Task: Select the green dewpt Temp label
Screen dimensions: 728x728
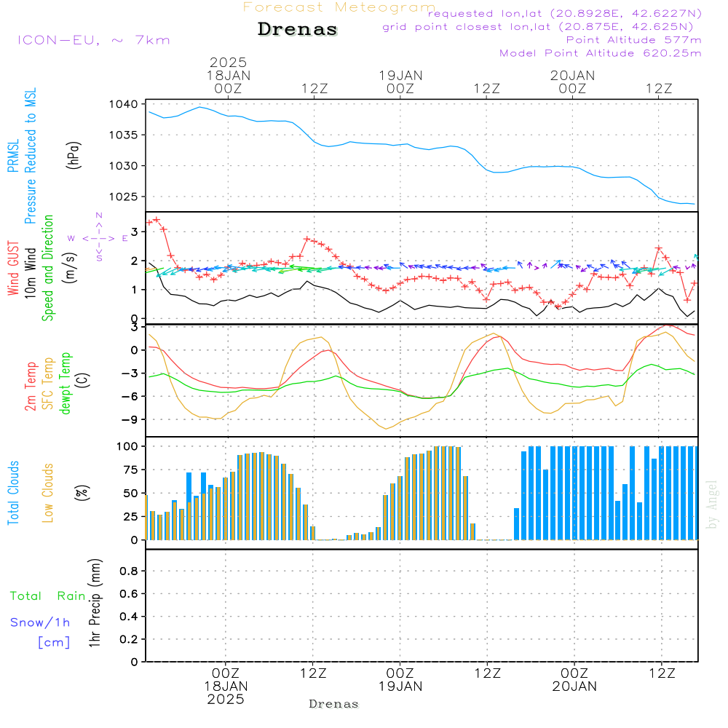Action: (x=66, y=384)
